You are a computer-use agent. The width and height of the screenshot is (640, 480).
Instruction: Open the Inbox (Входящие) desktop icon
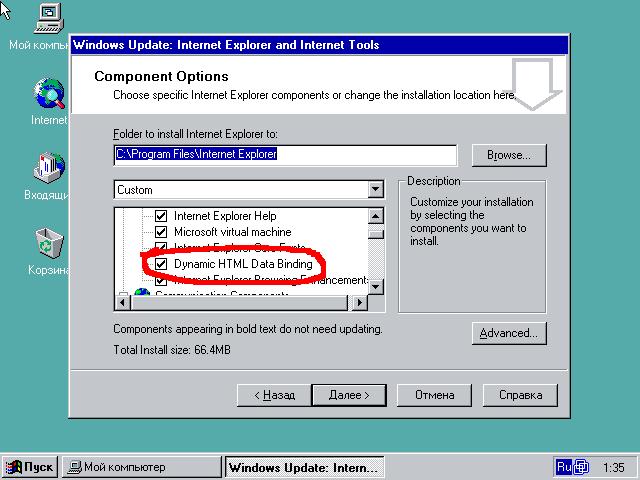[49, 168]
